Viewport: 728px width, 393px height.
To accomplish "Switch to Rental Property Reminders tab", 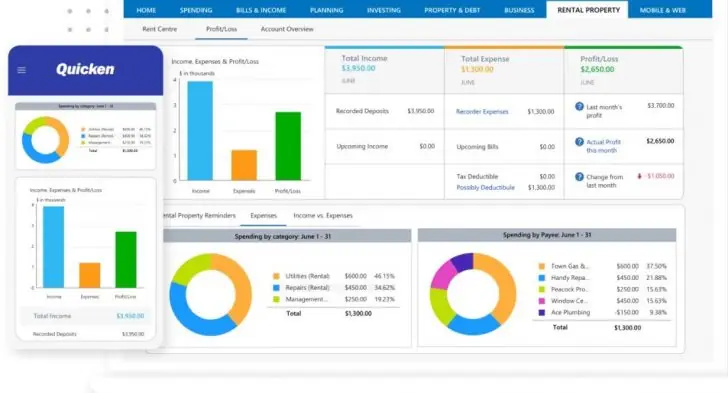I will (199, 216).
